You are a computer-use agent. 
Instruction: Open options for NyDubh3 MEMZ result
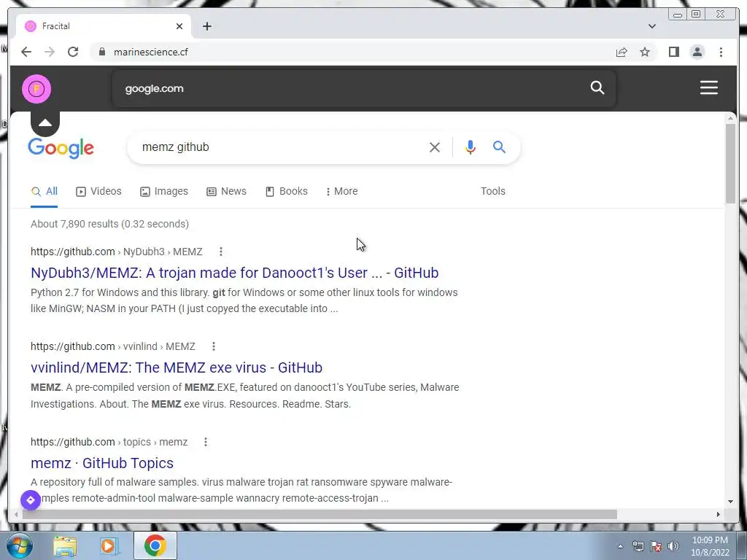(220, 252)
